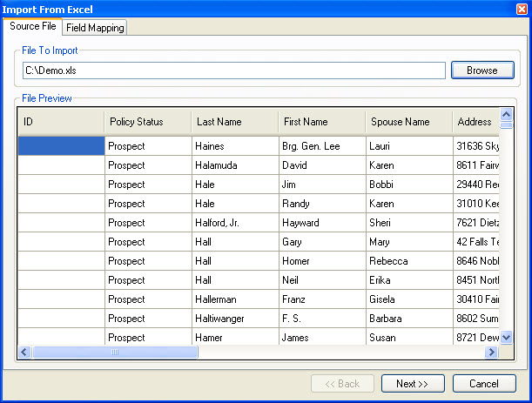
Task: Switch to the Field Mapping tab
Action: (95, 28)
